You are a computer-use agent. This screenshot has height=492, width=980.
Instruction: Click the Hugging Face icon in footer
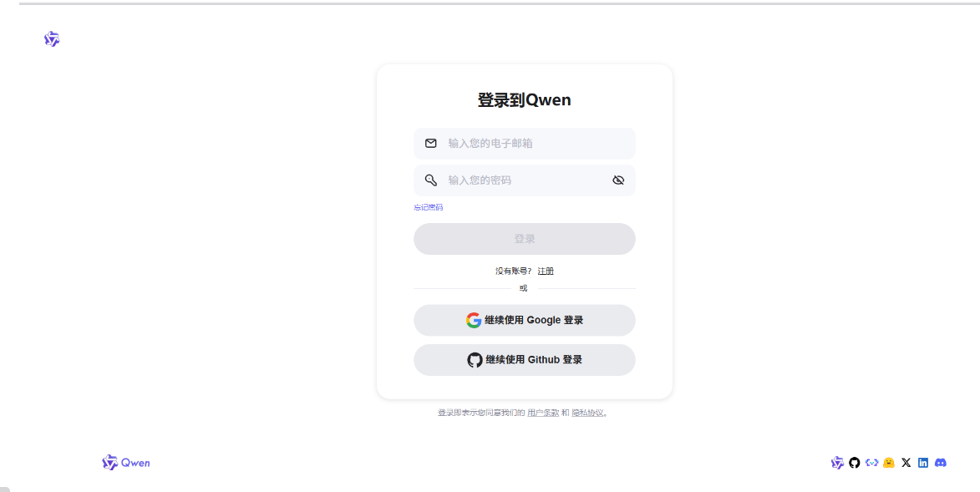coord(888,462)
